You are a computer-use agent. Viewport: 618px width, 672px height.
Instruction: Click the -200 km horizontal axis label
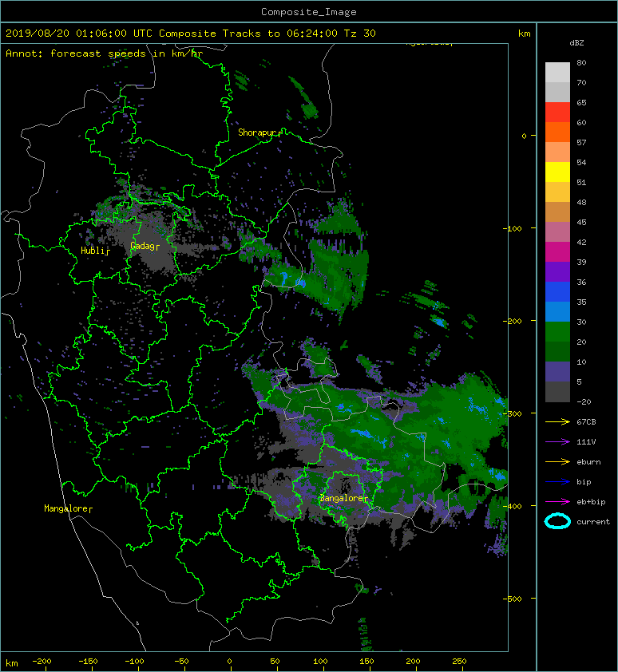tap(42, 662)
